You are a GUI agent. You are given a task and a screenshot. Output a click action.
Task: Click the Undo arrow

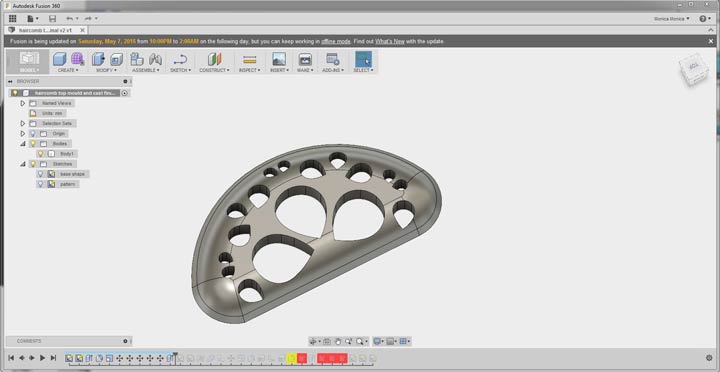pyautogui.click(x=69, y=19)
